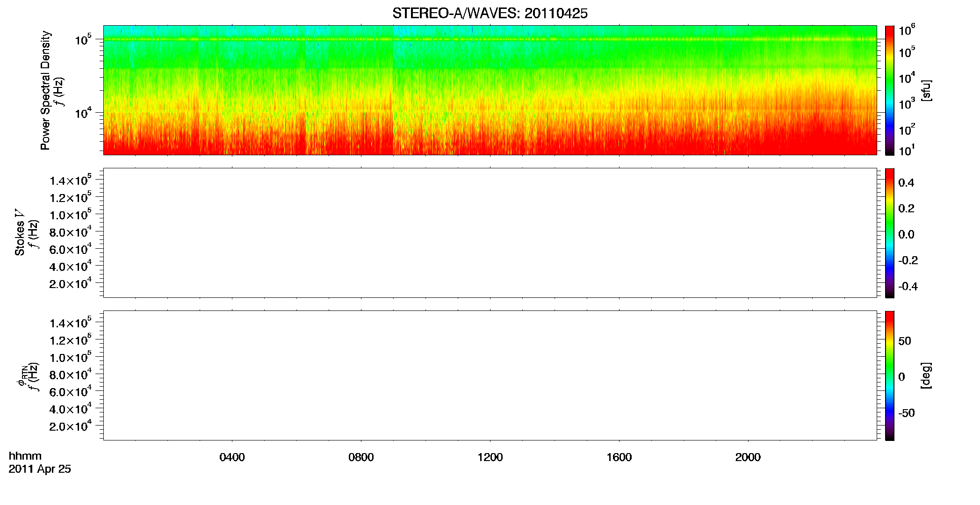Click 0.2 on the Stokes V color bar
The height and width of the screenshot is (505, 980).
click(x=906, y=209)
